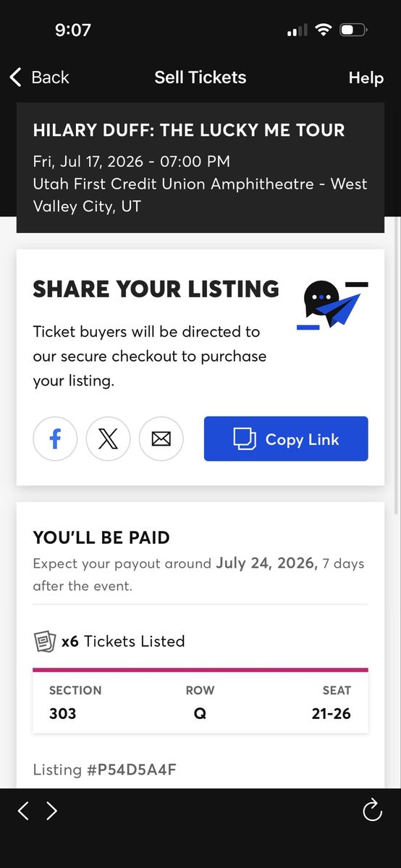Tap the battery indicator
401x868 pixels.
pos(354,30)
